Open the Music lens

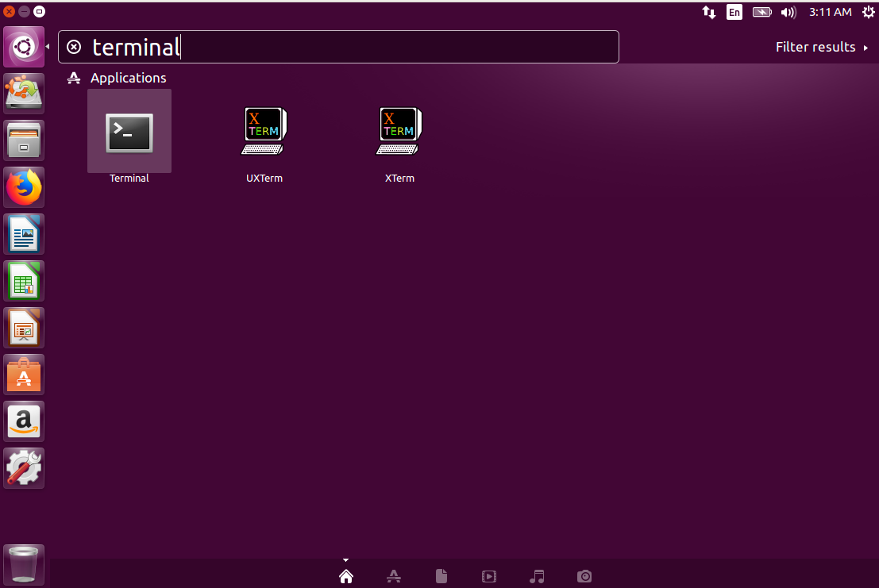[537, 576]
